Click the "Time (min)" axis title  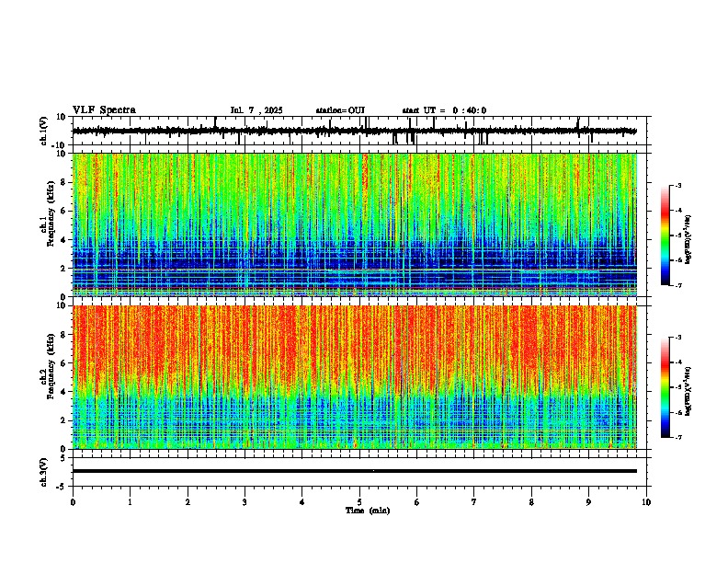click(368, 511)
